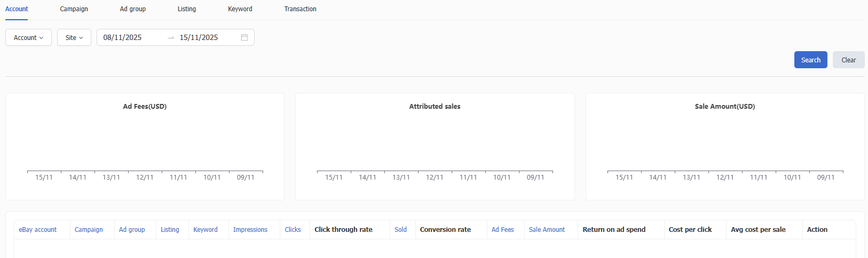Sort by eBay account column header

click(x=38, y=230)
